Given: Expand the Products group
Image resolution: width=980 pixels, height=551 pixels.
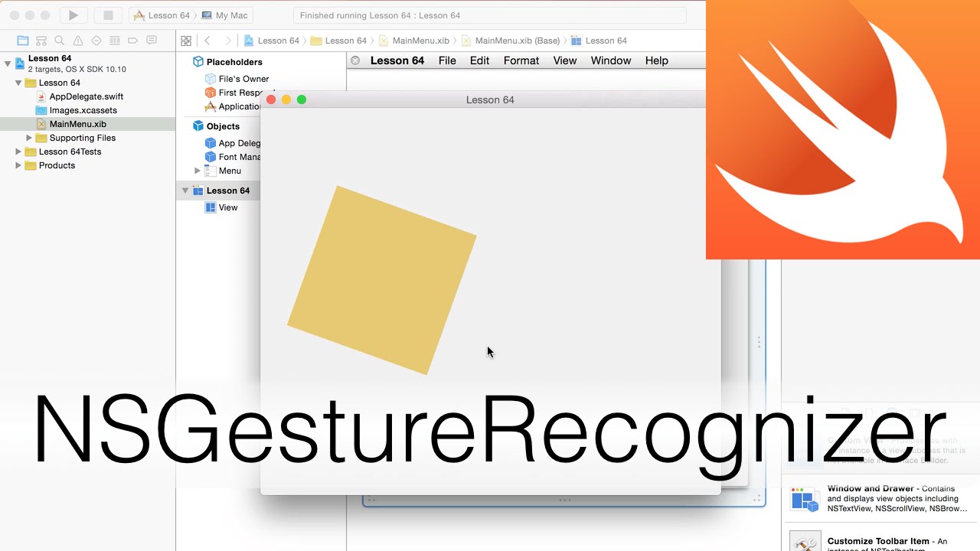Looking at the screenshot, I should coord(18,165).
